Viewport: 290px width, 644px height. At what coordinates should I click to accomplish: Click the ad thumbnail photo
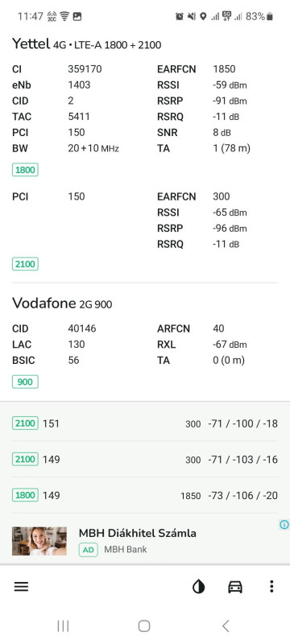[39, 541]
